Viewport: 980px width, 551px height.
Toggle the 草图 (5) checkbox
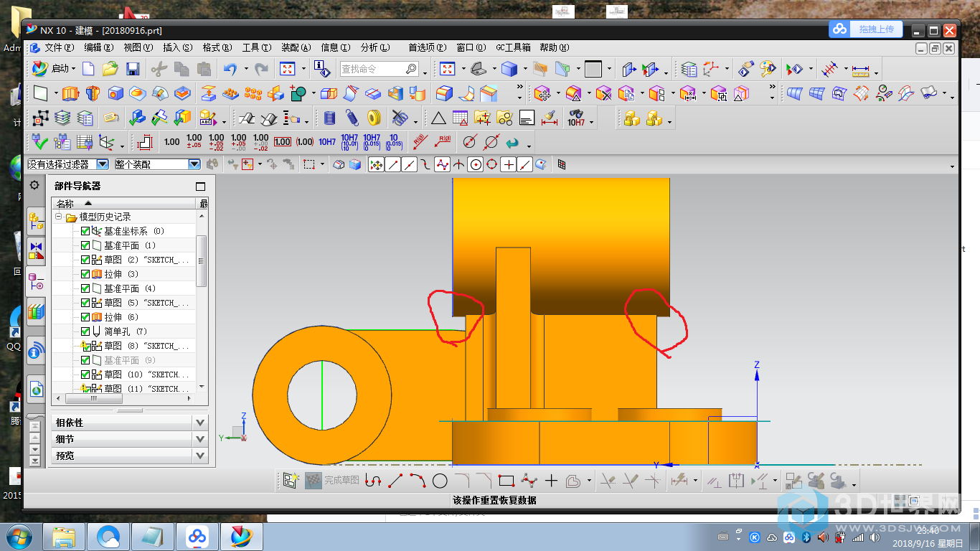tap(85, 303)
